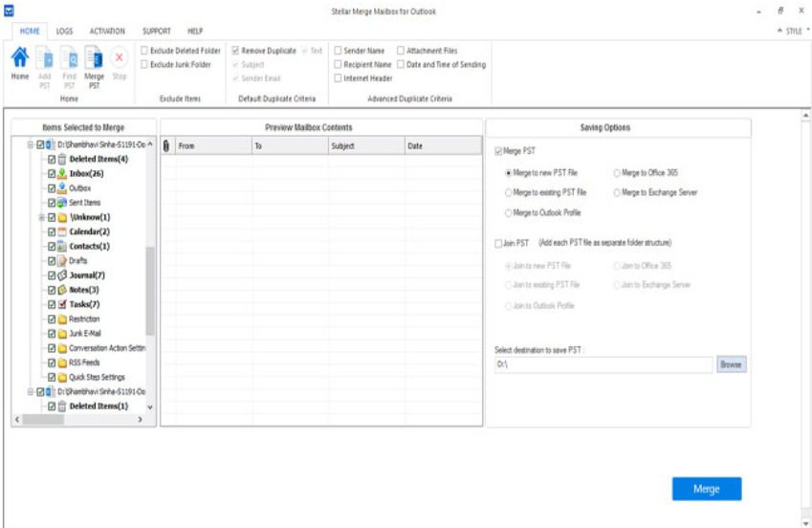Screen dimensions: 812x528
Task: Click the Add PST ribbon icon
Action: click(x=44, y=60)
